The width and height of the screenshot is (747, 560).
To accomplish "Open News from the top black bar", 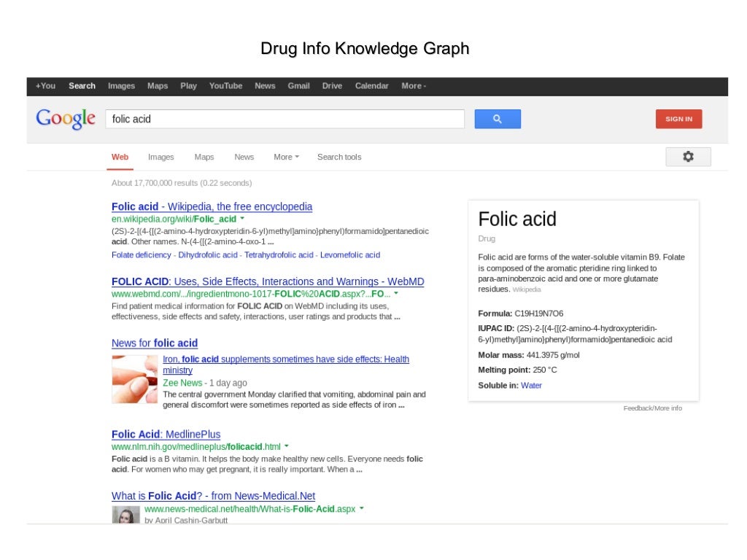I will click(265, 86).
